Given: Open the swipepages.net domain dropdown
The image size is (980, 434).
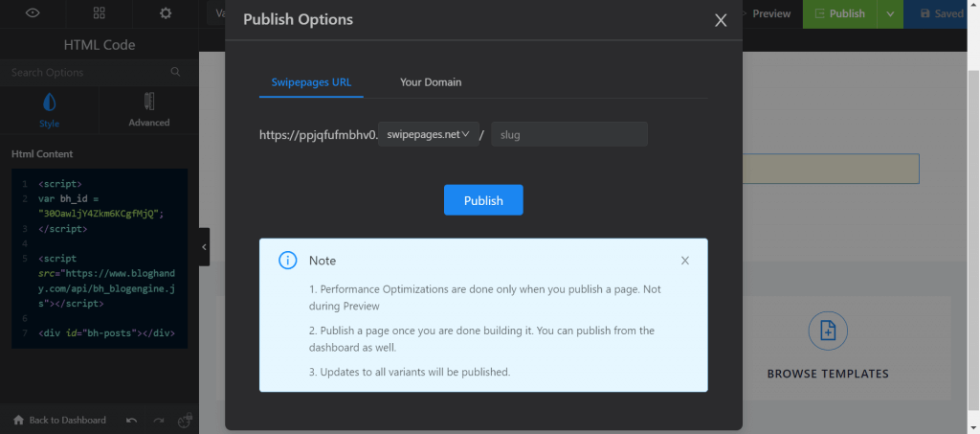Looking at the screenshot, I should (x=428, y=134).
